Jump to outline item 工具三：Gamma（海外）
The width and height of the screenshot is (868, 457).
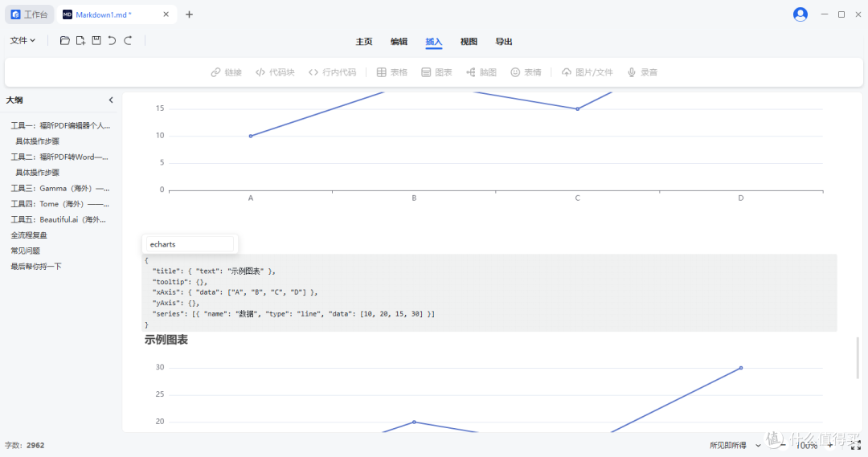pyautogui.click(x=59, y=188)
